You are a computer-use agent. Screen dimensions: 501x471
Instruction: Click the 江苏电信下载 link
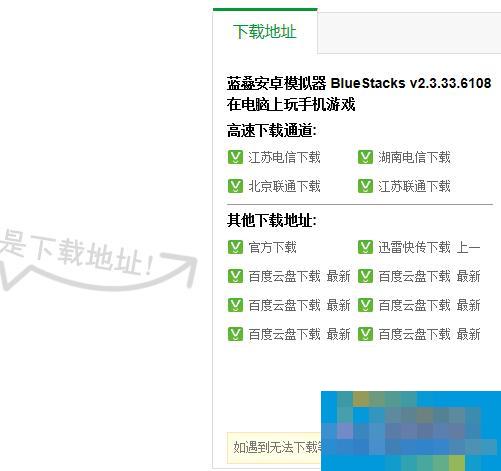coord(284,157)
